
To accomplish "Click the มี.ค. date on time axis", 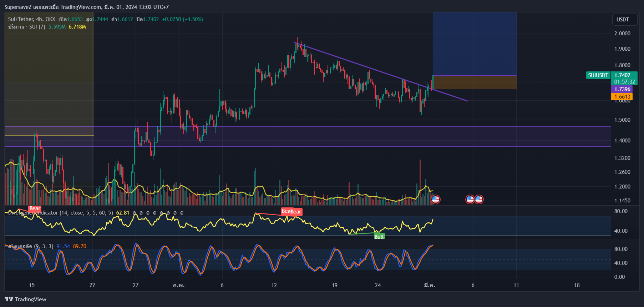I will [x=430, y=285].
